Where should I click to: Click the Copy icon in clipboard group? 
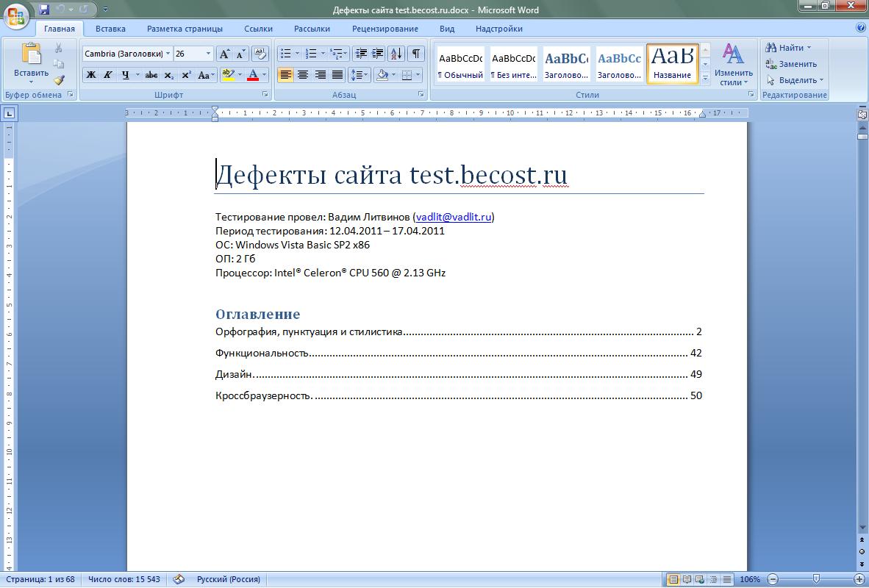point(59,64)
